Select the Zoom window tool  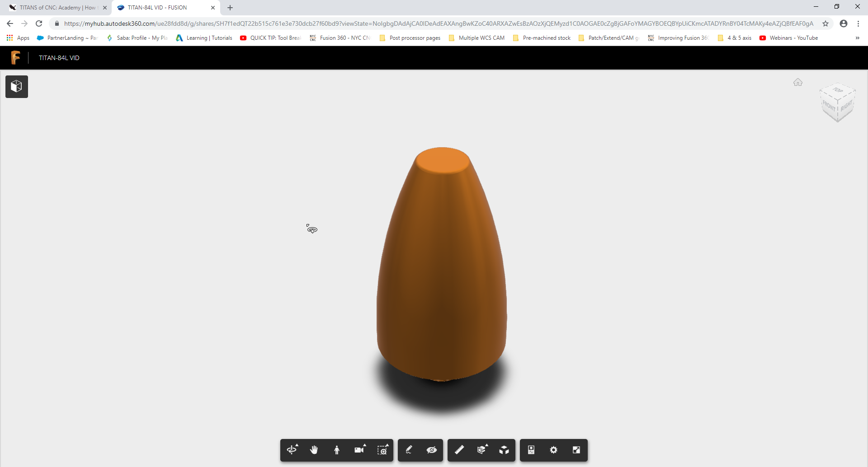[x=382, y=450]
